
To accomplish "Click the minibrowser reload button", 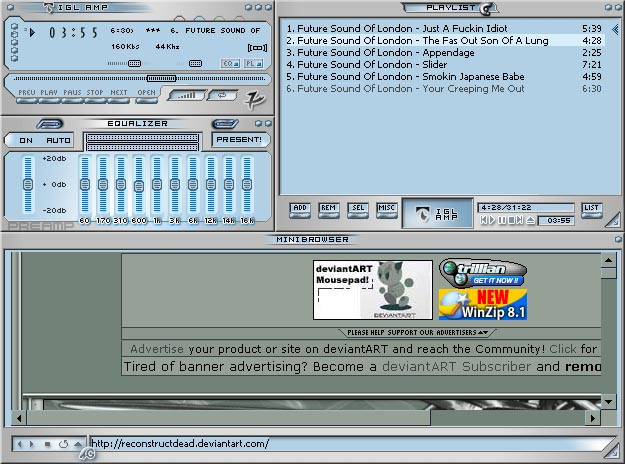I will [63, 444].
